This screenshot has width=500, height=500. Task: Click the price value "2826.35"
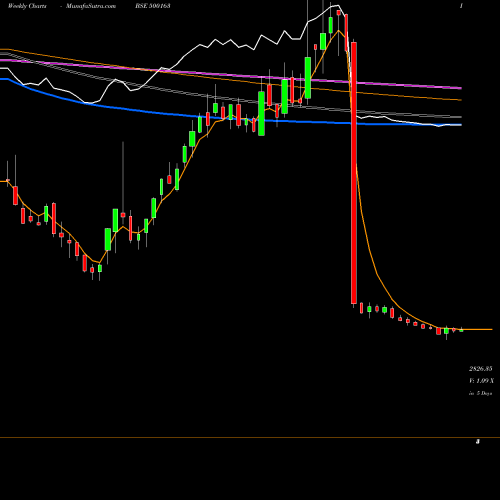pos(480,369)
